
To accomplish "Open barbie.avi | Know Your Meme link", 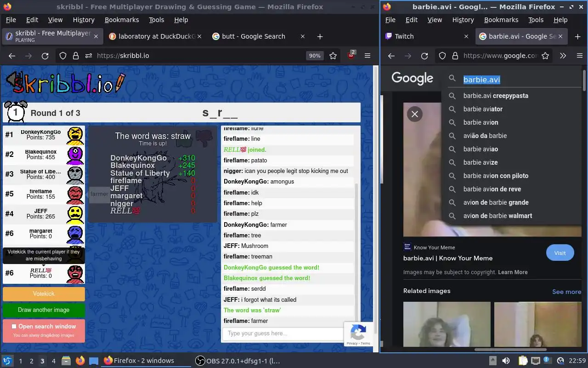I will [x=448, y=258].
